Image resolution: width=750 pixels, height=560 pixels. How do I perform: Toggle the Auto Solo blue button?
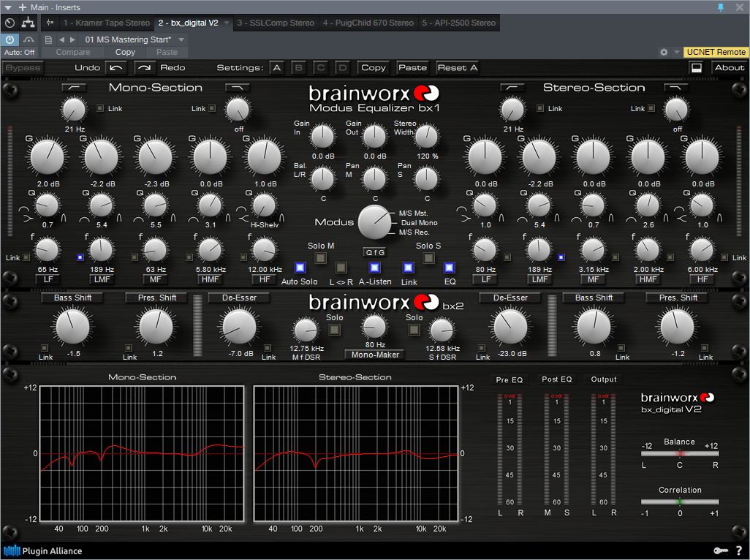(300, 268)
